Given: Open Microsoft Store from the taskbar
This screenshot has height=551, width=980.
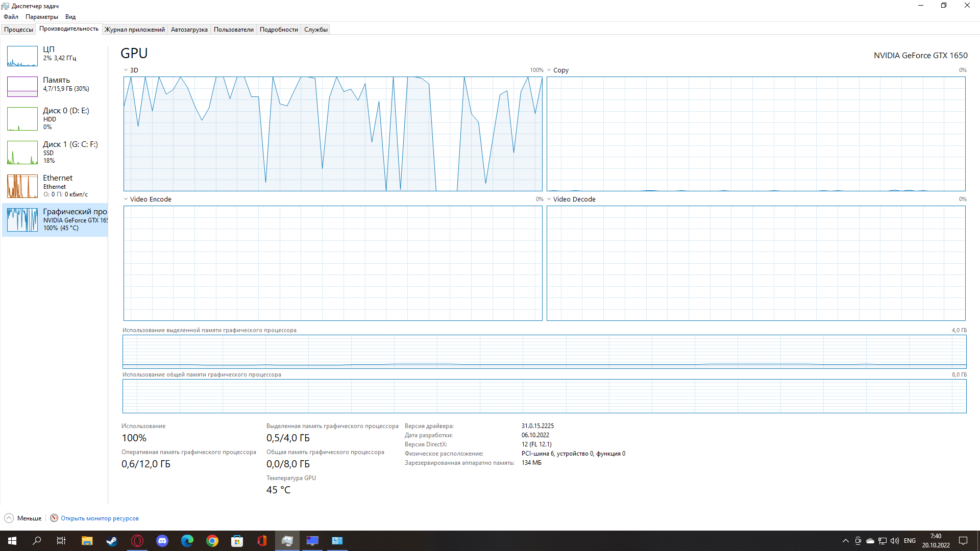Looking at the screenshot, I should tap(237, 541).
